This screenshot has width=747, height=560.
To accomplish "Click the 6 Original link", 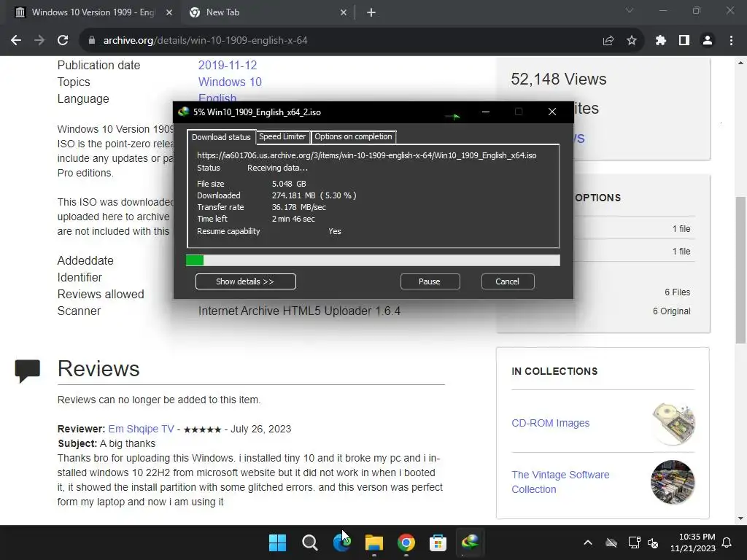I will (x=671, y=311).
